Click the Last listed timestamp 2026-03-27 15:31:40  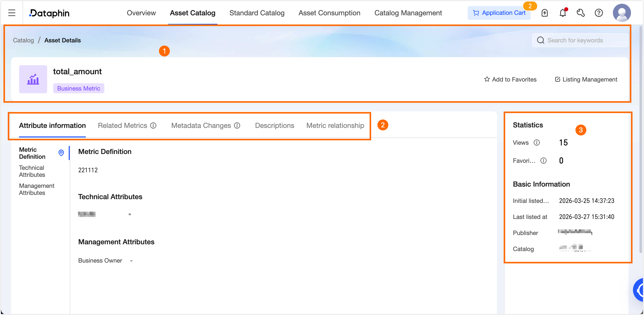[587, 217]
